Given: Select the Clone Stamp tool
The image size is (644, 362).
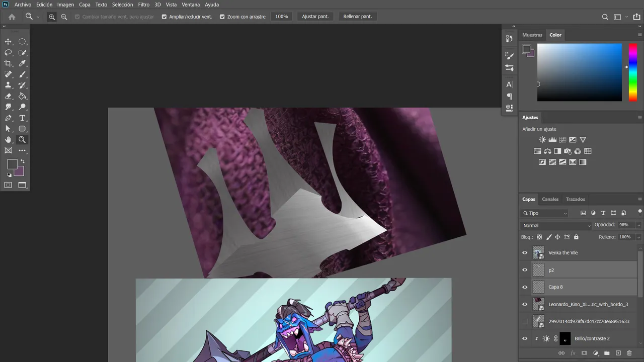Looking at the screenshot, I should [8, 85].
